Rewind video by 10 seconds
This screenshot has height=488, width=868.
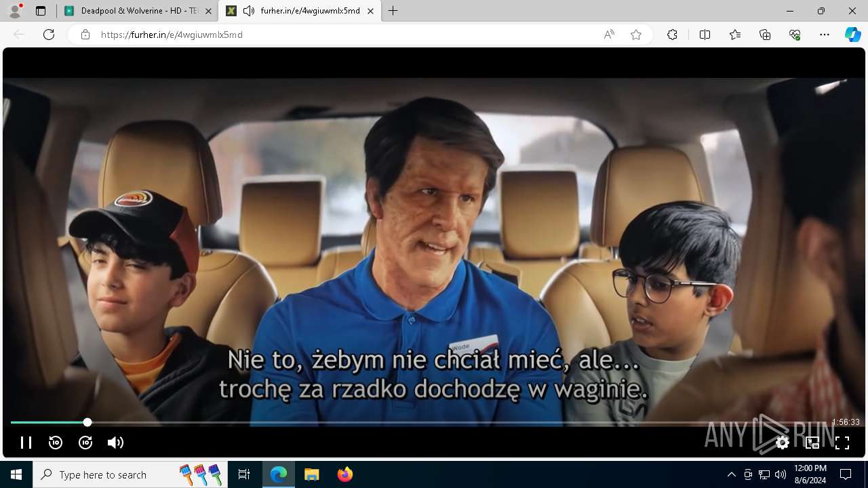56,443
